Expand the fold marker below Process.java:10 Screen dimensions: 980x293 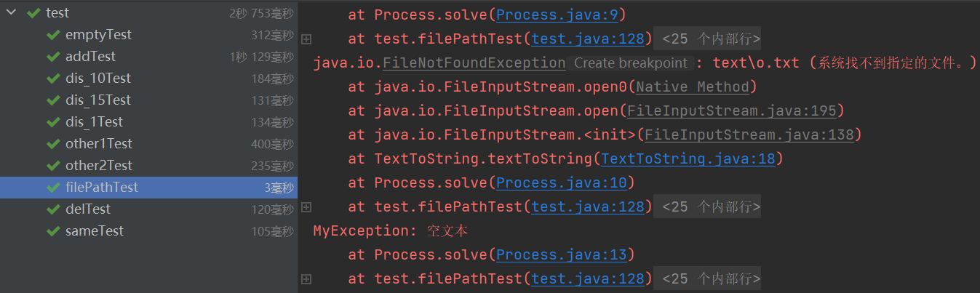tap(306, 207)
